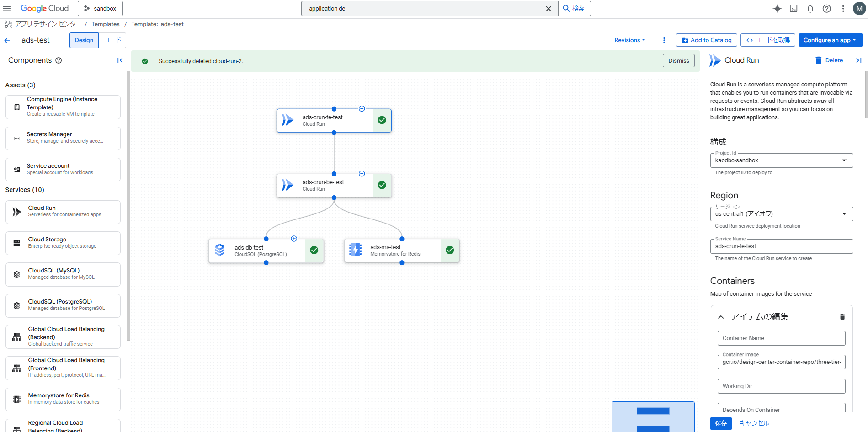
Task: Select the ads-ms-test Memorystore node
Action: [x=402, y=251]
